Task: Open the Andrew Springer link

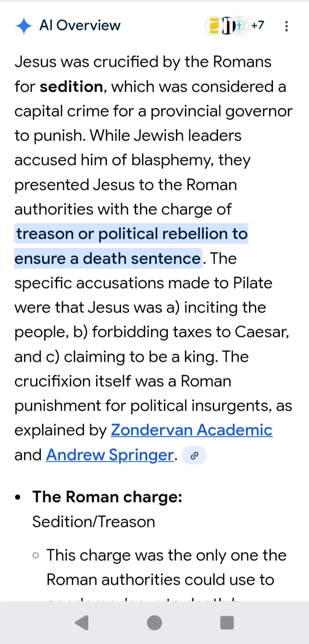Action: [110, 455]
